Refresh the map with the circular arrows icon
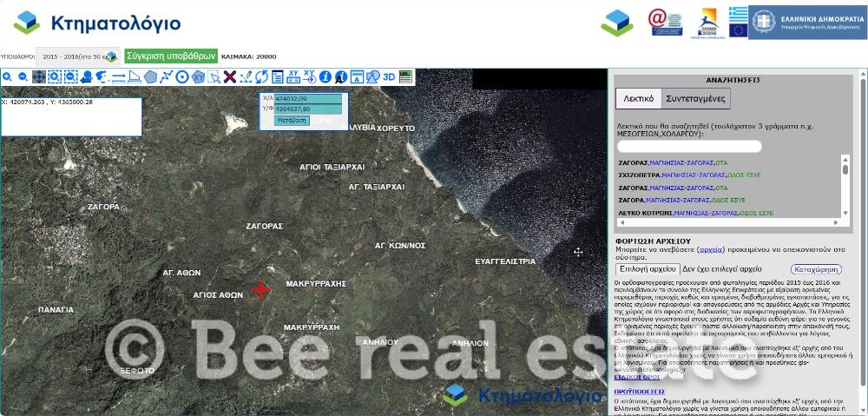Image resolution: width=868 pixels, height=416 pixels. (261, 77)
